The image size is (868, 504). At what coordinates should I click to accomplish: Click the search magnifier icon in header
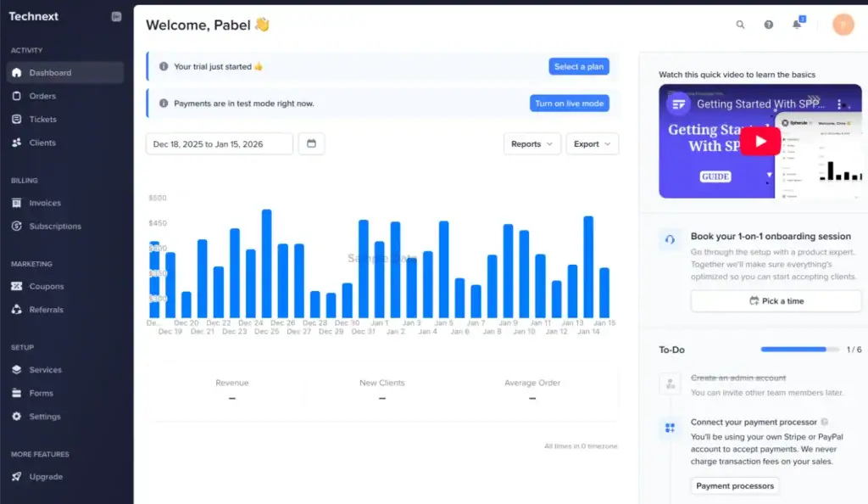click(x=740, y=25)
